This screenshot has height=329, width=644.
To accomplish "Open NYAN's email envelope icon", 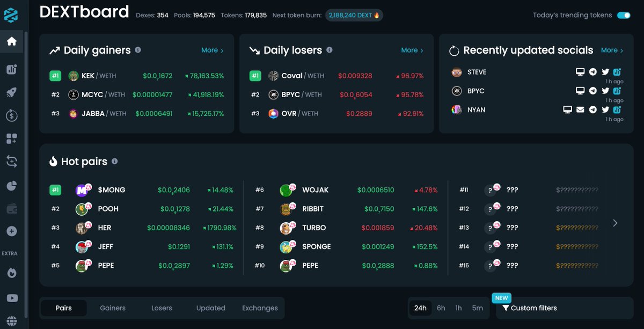I will (580, 109).
